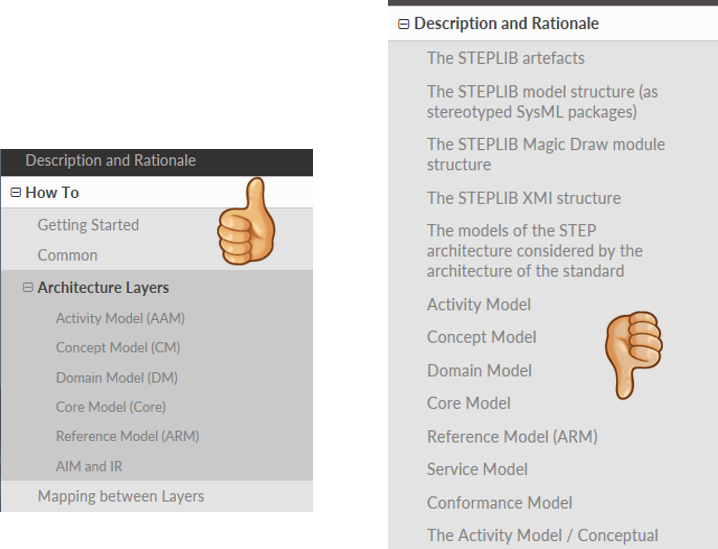Screen dimensions: 718x549
Task: Open Core Model (Core) entry
Action: coord(111,407)
